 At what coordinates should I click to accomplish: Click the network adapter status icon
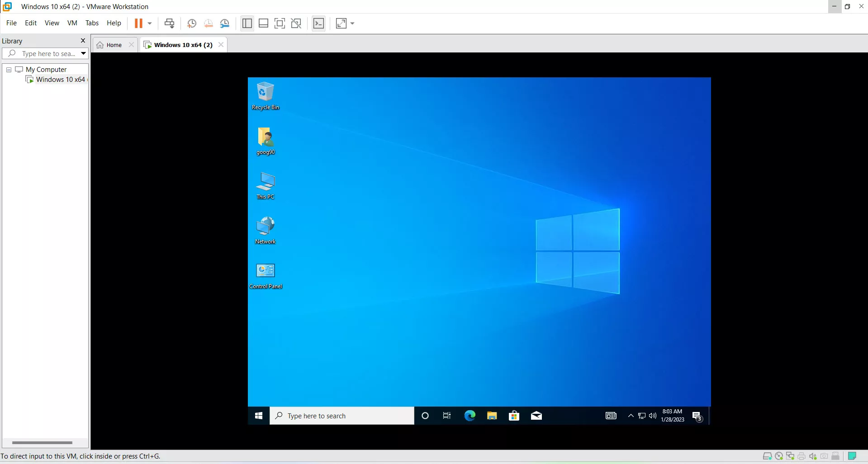[790, 456]
